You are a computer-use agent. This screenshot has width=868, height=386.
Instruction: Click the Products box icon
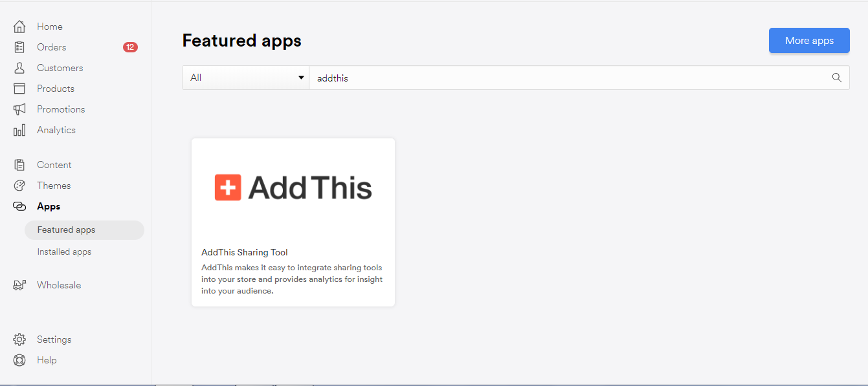[19, 88]
